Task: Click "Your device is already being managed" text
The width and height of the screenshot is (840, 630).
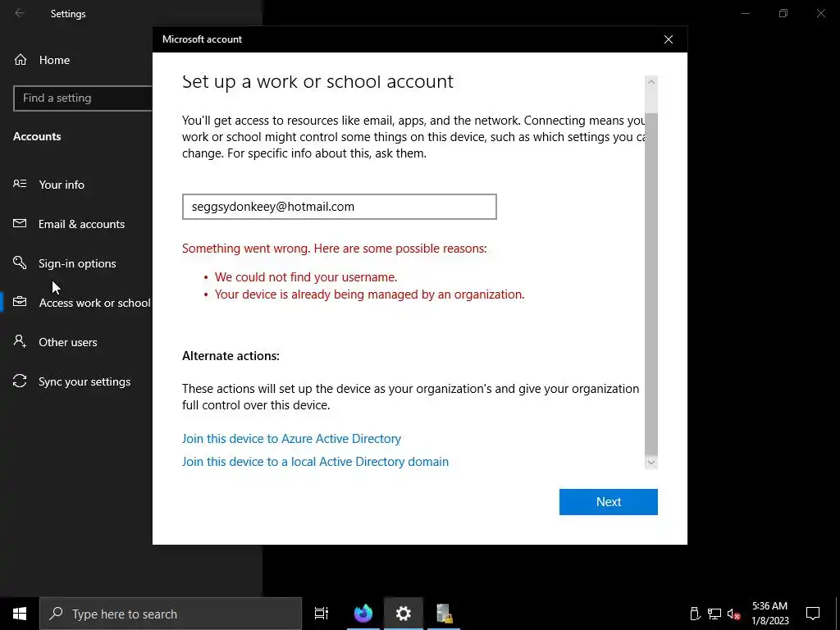Action: 370,294
